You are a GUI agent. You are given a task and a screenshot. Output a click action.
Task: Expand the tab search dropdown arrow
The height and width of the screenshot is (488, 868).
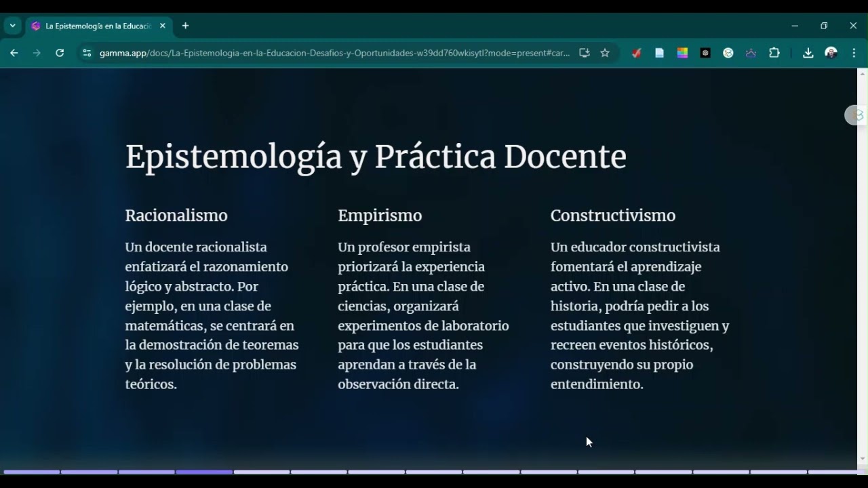coord(12,26)
